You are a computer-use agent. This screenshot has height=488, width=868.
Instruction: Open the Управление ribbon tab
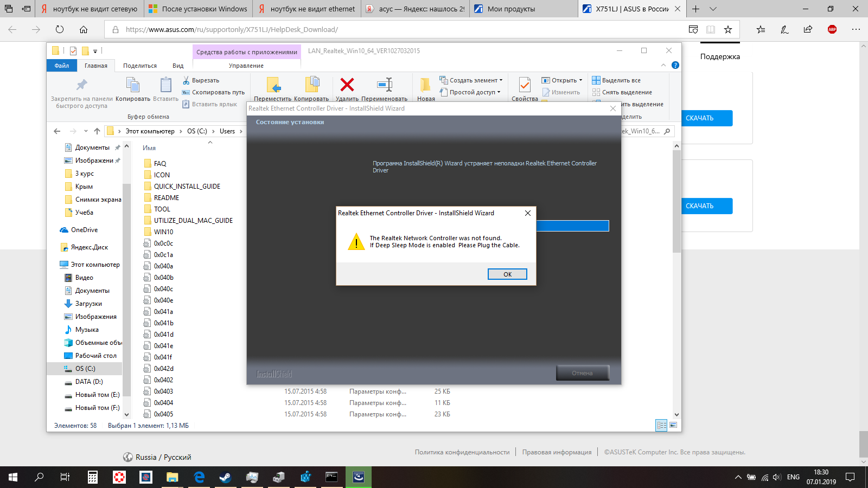[246, 66]
